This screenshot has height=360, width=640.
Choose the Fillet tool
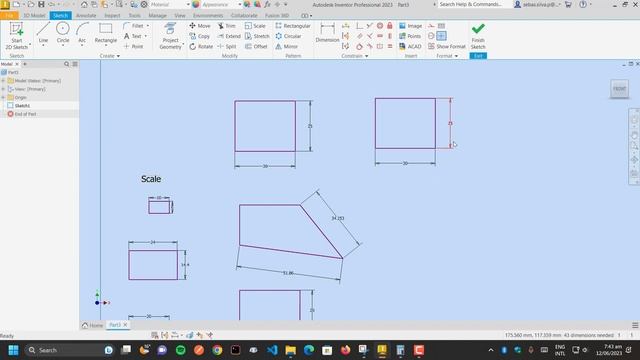pos(133,26)
